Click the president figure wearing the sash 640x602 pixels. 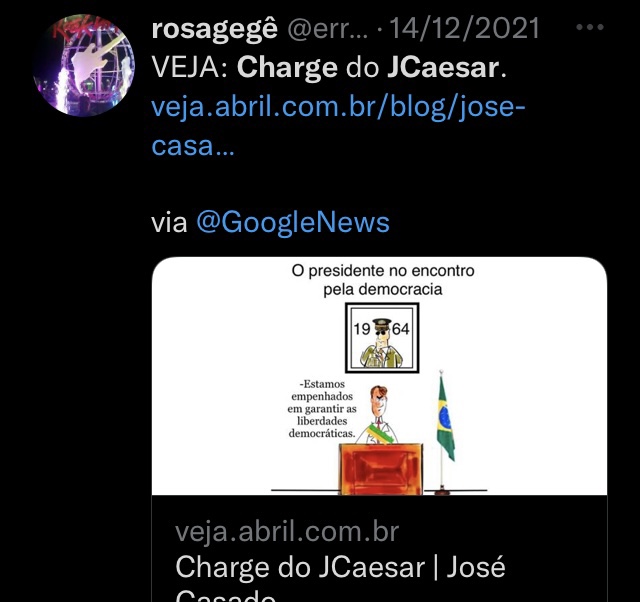[380, 415]
